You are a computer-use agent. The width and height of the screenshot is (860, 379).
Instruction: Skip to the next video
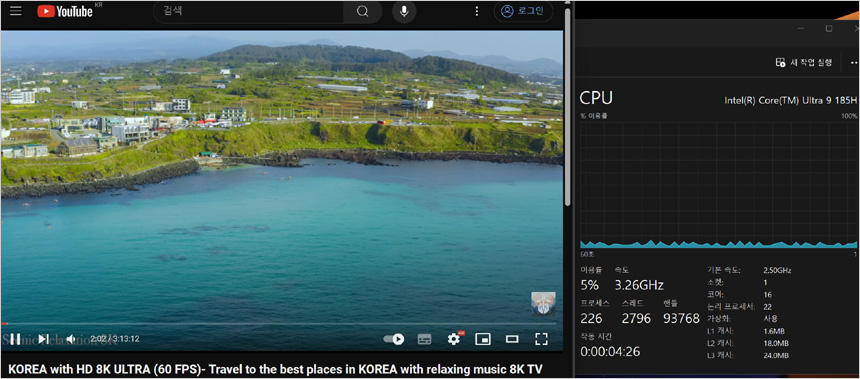click(43, 339)
